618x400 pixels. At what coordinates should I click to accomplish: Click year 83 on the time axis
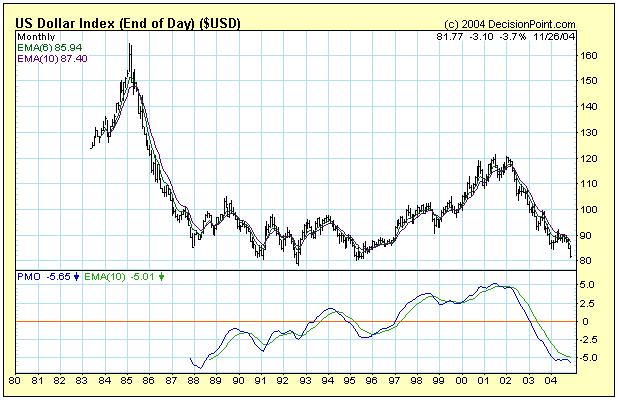coord(82,381)
